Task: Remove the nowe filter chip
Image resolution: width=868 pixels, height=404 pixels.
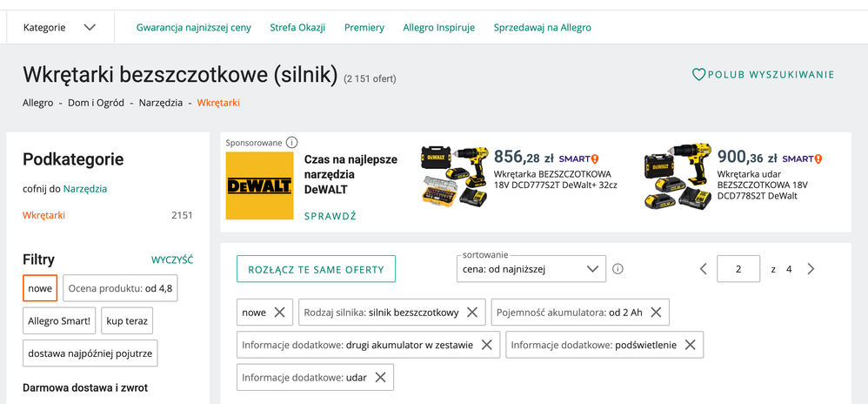Action: 279,313
